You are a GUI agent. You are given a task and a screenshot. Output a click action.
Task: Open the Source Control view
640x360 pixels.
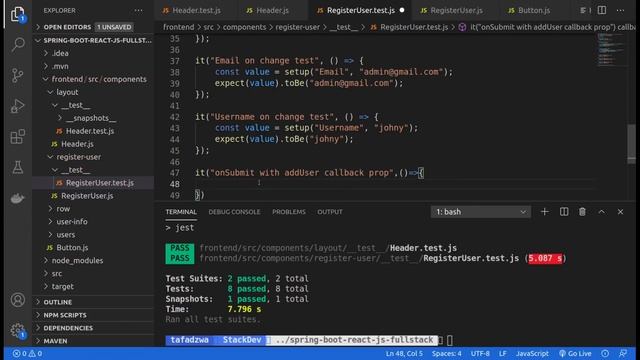pyautogui.click(x=18, y=75)
